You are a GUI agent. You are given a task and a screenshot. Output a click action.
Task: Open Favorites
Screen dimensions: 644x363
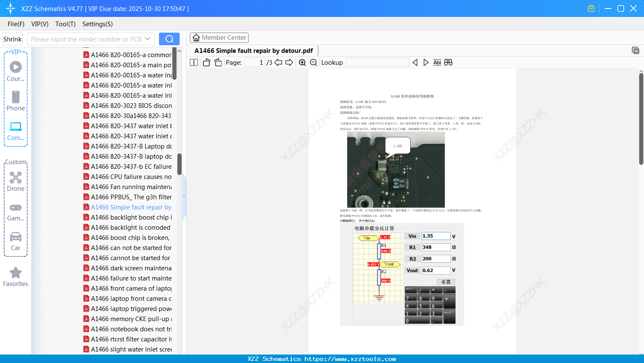pyautogui.click(x=16, y=277)
